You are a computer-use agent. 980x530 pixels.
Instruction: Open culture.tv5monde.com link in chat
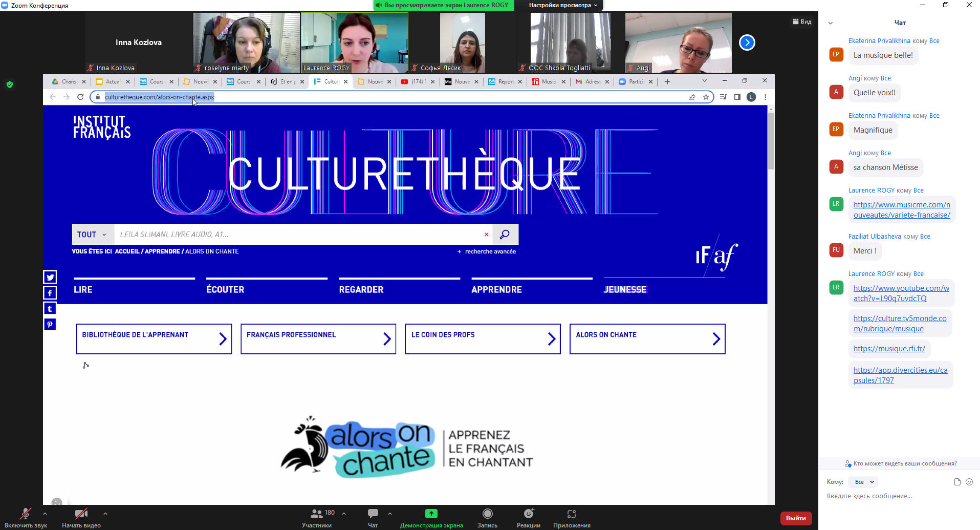click(900, 324)
